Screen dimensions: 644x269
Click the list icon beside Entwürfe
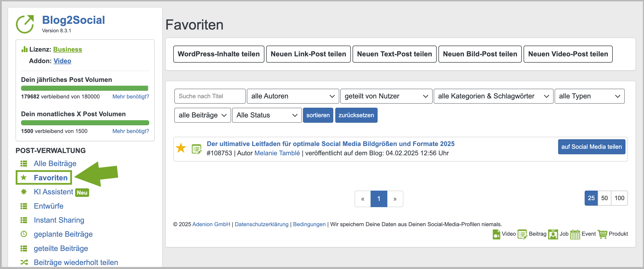(x=24, y=206)
